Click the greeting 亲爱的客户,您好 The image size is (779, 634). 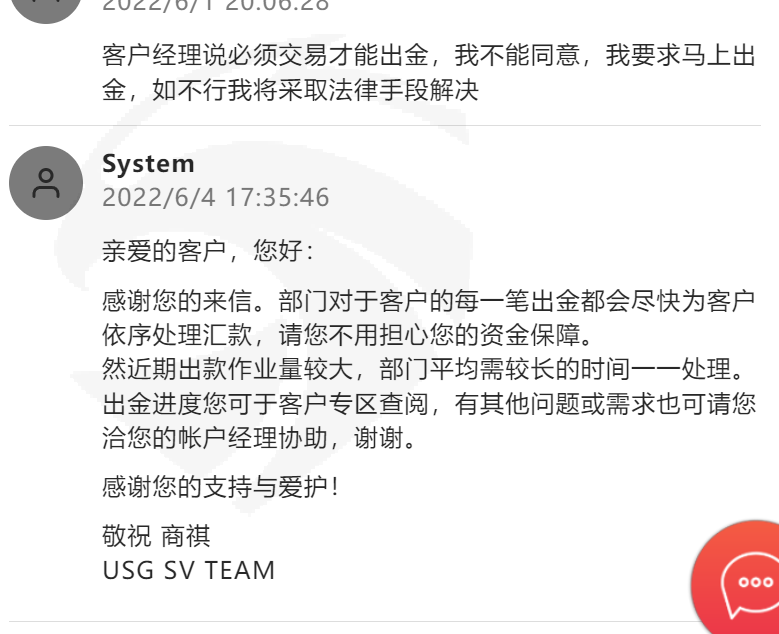coord(208,250)
